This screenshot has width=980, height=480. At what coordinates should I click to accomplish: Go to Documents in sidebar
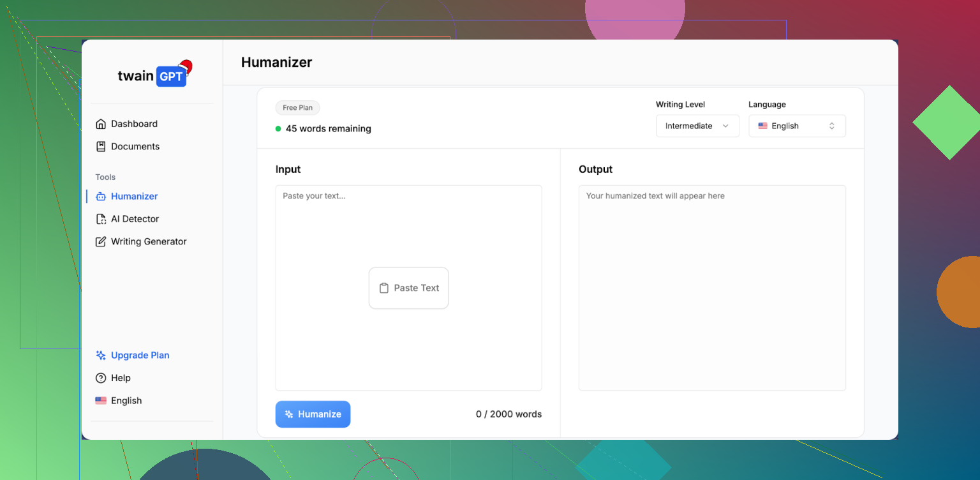coord(135,147)
